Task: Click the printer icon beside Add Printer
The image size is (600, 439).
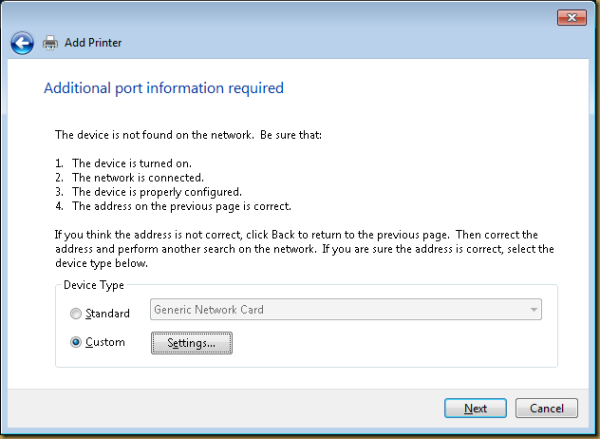Action: pyautogui.click(x=51, y=43)
